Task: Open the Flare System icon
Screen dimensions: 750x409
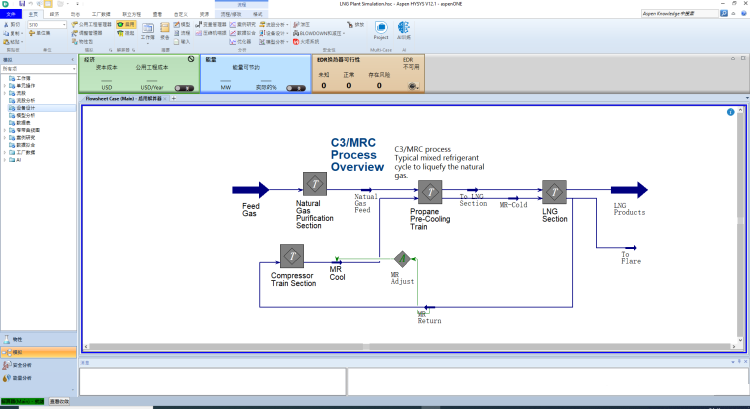Action: click(296, 42)
